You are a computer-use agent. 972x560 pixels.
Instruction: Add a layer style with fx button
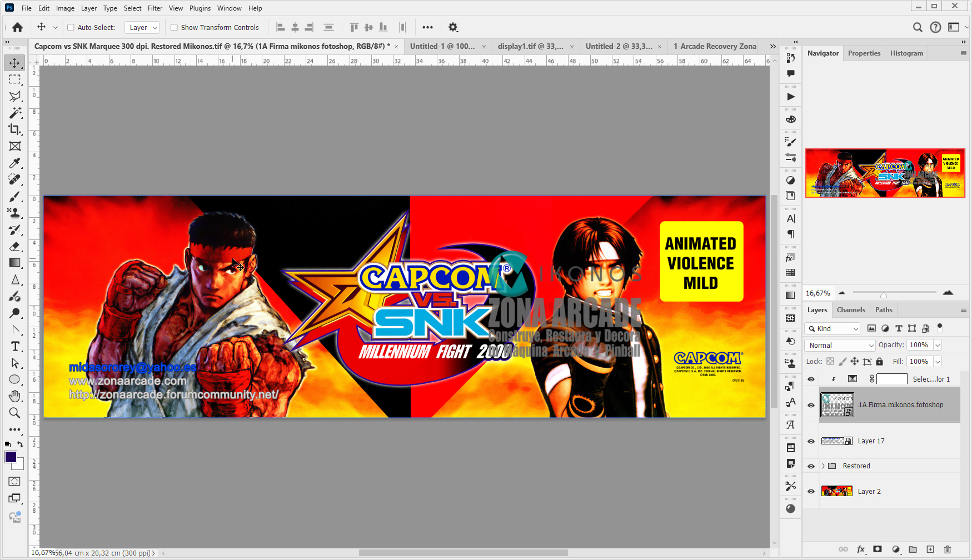point(860,549)
